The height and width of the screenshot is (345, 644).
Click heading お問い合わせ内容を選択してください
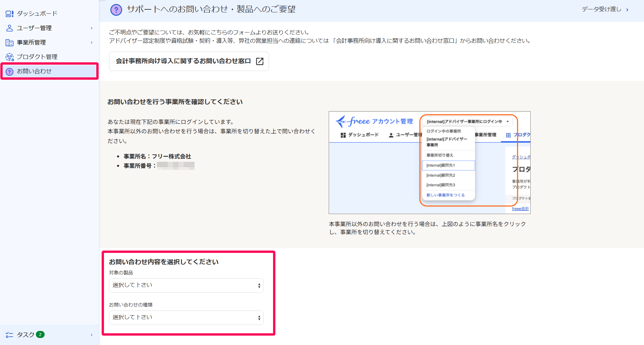(164, 262)
